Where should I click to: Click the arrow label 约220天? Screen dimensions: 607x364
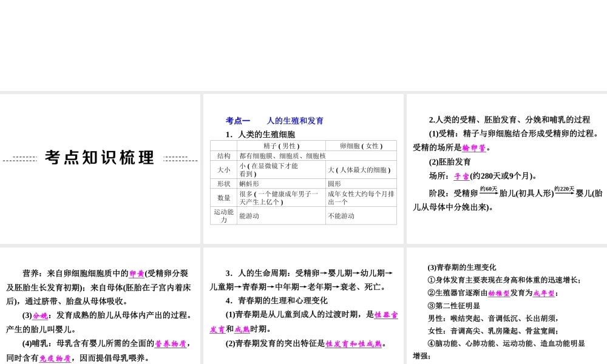pos(565,189)
